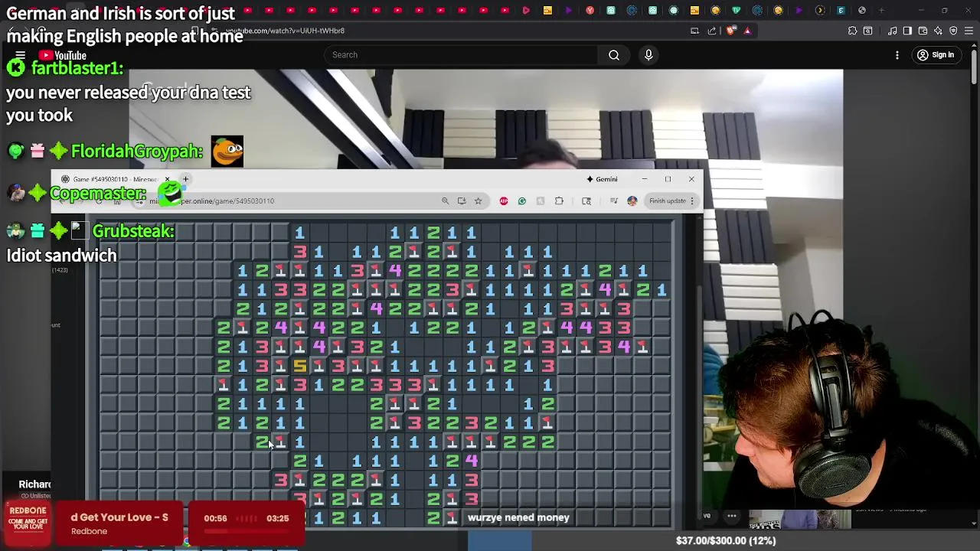
Task: Bookmark the Minesweeper page with star
Action: pyautogui.click(x=478, y=201)
